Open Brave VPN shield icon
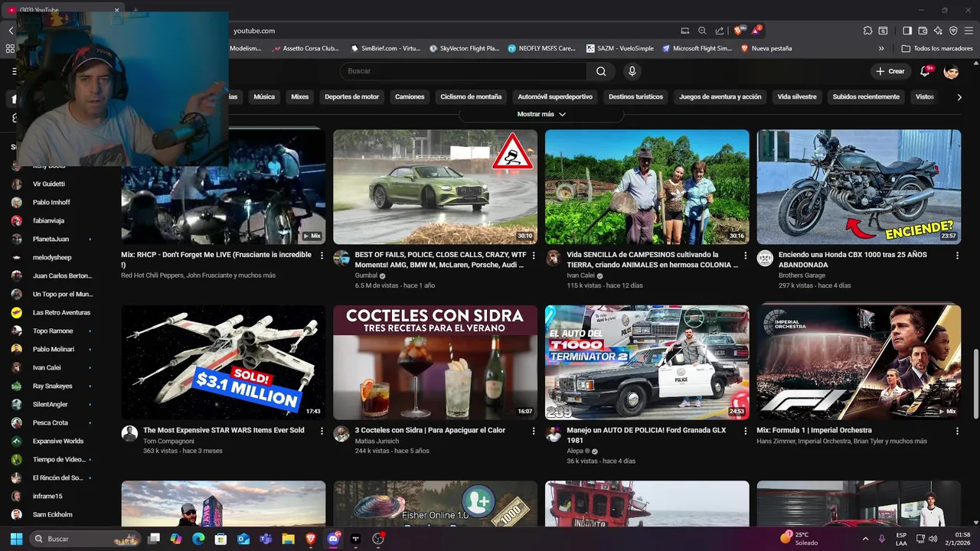980x551 pixels. point(953,31)
